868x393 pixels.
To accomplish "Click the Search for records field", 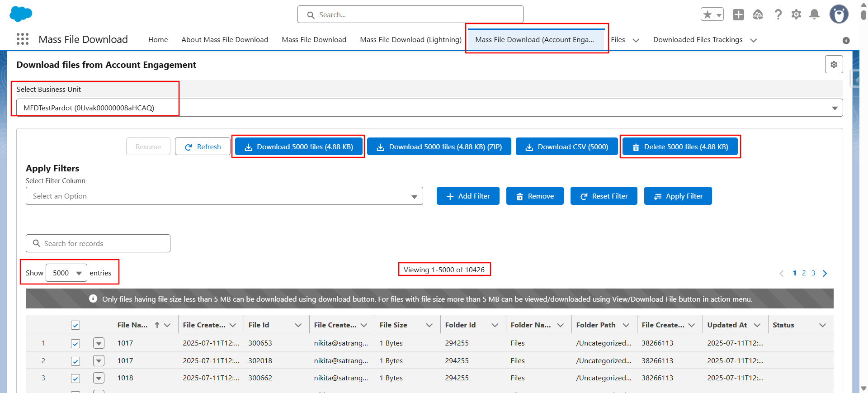I will coord(98,243).
